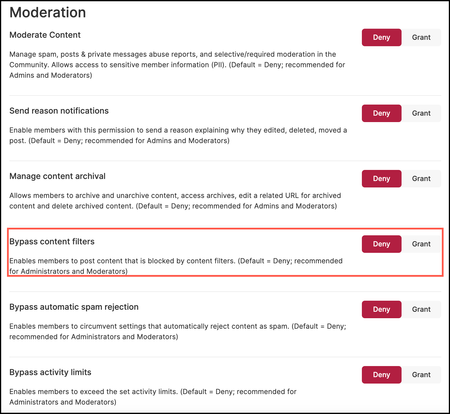Click the Moderation section heading
Screen dimensions: 450x414
tap(48, 13)
